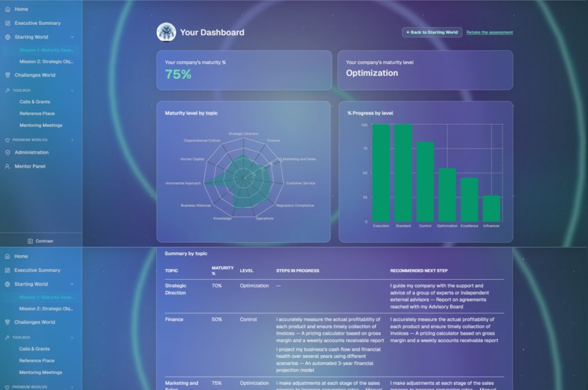
Task: Collapse Starting World chevron in sidebar above Contraer
Action: (72, 37)
